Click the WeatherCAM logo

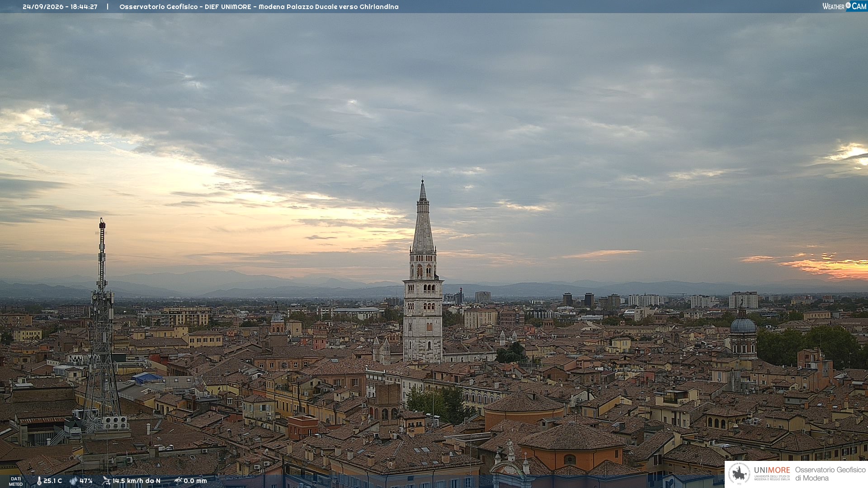point(844,6)
